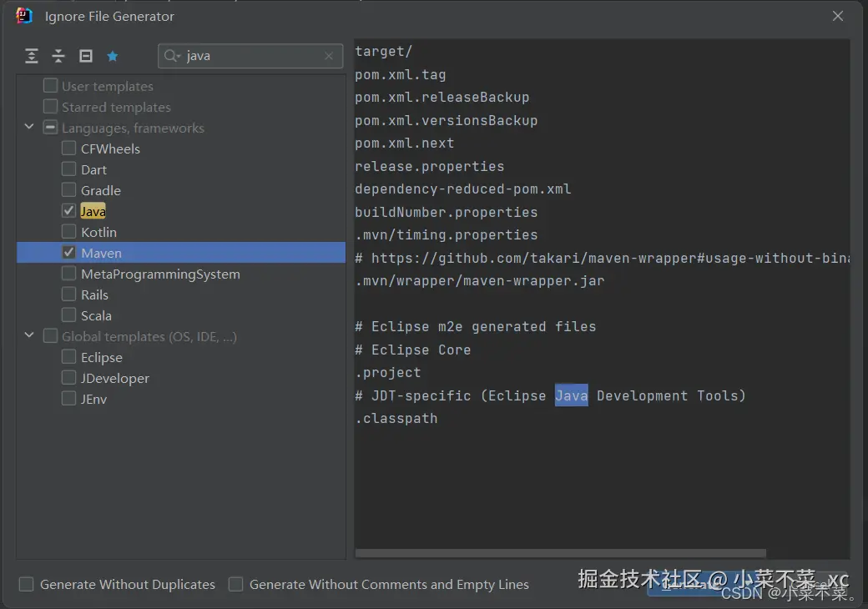
Task: Click the release.properties preview line
Action: click(430, 167)
